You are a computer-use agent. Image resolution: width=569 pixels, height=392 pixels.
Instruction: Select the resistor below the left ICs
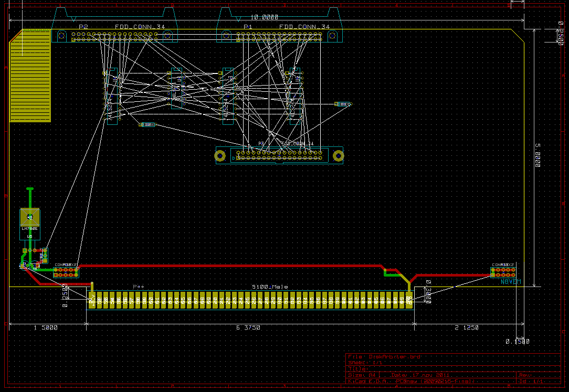click(x=147, y=124)
